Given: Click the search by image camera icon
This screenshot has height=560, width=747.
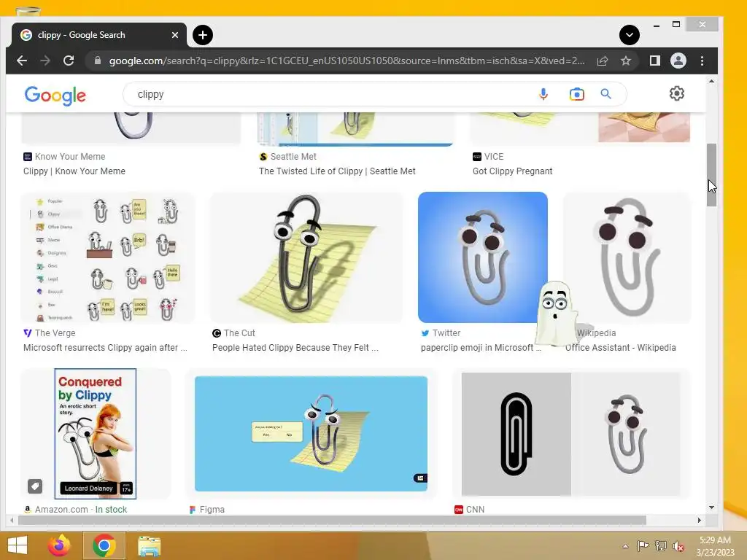Looking at the screenshot, I should pos(576,94).
